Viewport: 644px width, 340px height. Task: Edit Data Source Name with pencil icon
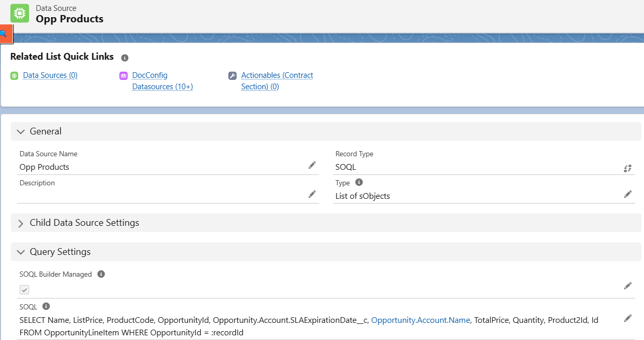[x=312, y=165]
